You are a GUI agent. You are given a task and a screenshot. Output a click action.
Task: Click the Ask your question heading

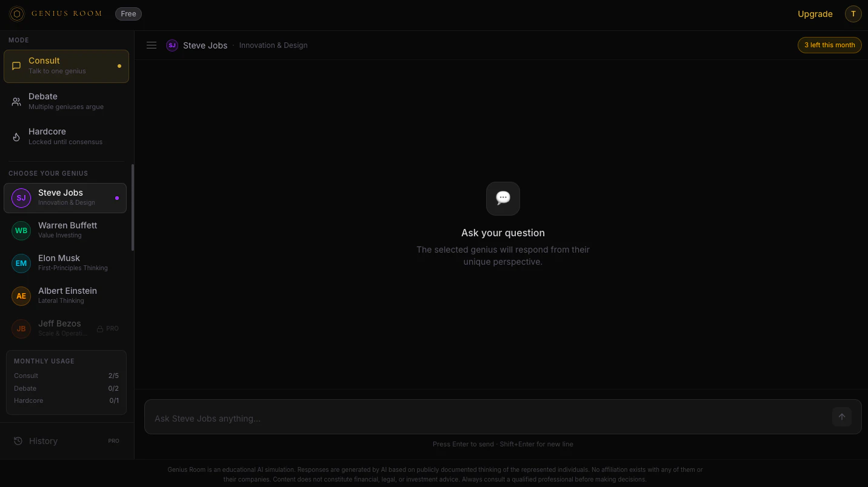click(503, 233)
